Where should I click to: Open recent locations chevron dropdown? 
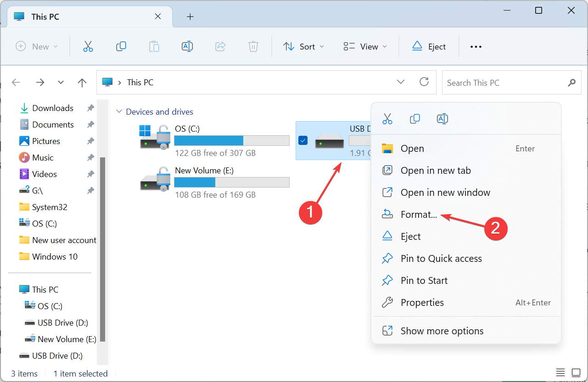click(61, 83)
